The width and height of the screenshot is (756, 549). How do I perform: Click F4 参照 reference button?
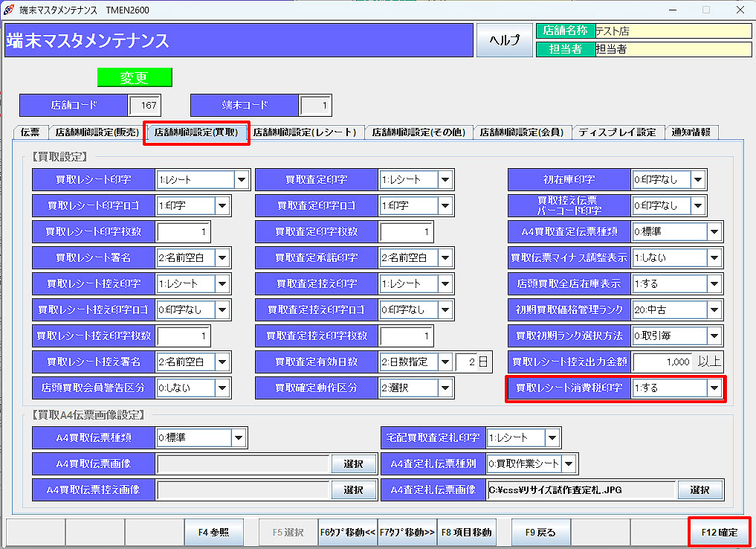[213, 532]
